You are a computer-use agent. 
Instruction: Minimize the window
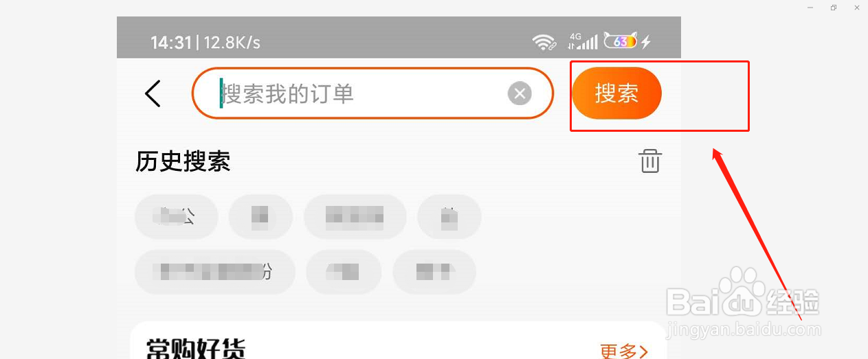coord(810,8)
